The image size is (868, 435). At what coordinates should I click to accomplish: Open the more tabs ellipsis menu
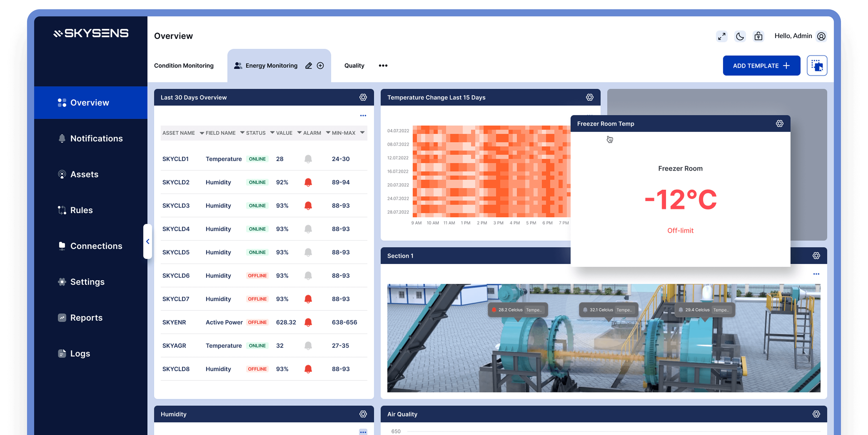click(383, 65)
